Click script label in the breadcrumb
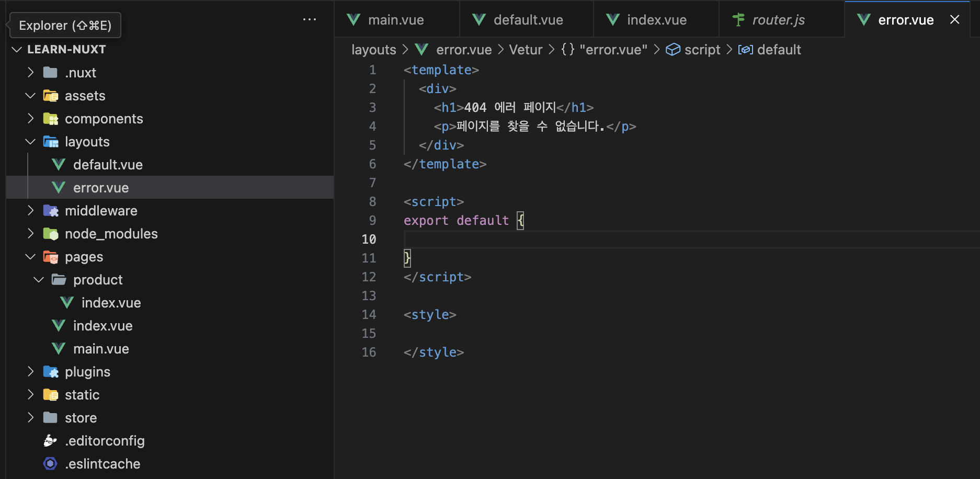Image resolution: width=980 pixels, height=479 pixels. (702, 50)
